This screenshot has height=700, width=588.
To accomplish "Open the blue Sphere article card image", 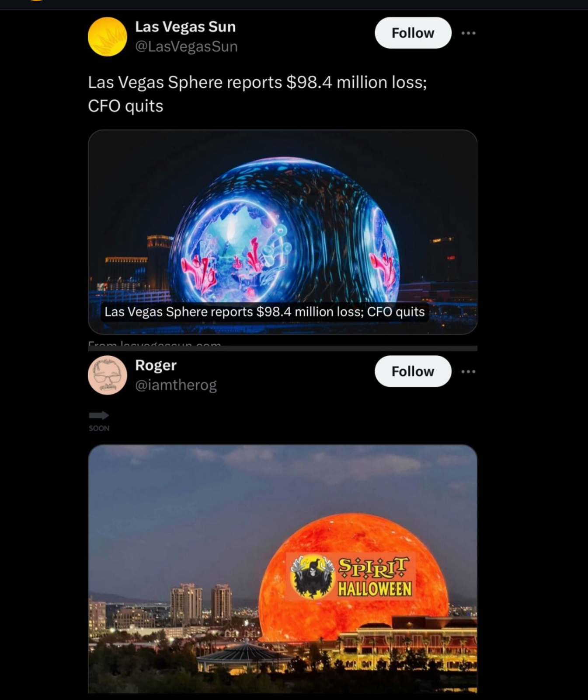I will point(282,232).
